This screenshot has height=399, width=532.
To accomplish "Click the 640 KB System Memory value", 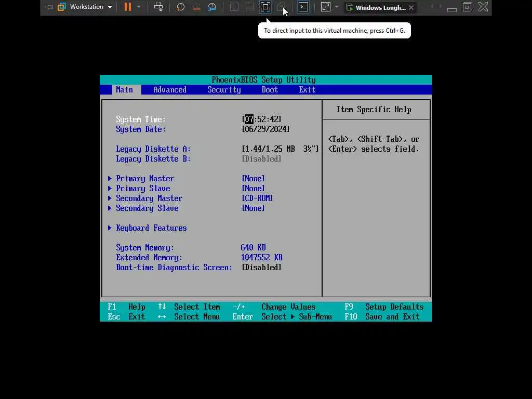I will (253, 247).
